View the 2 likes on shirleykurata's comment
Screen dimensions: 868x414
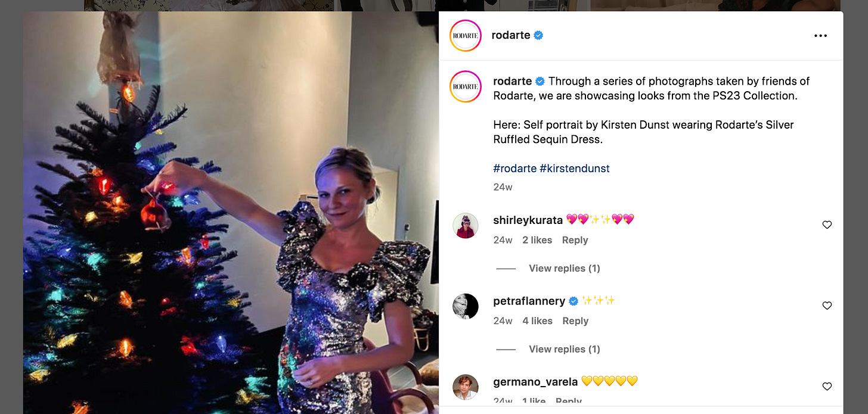(x=537, y=240)
